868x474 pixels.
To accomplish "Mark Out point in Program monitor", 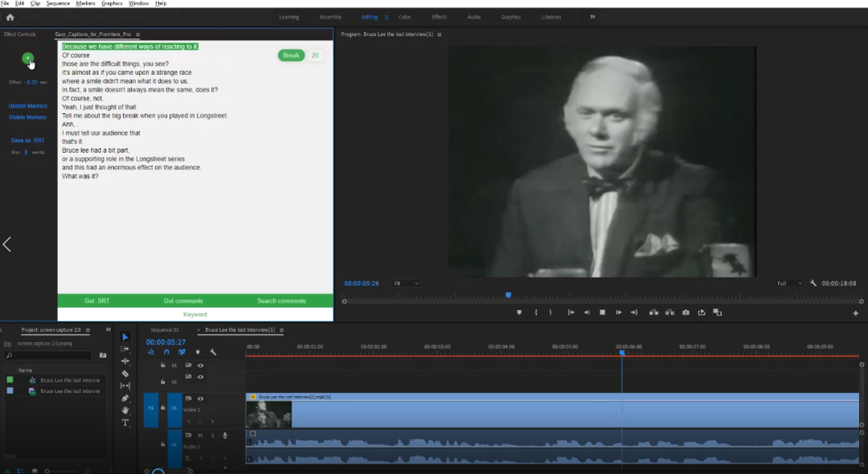I will [x=551, y=313].
